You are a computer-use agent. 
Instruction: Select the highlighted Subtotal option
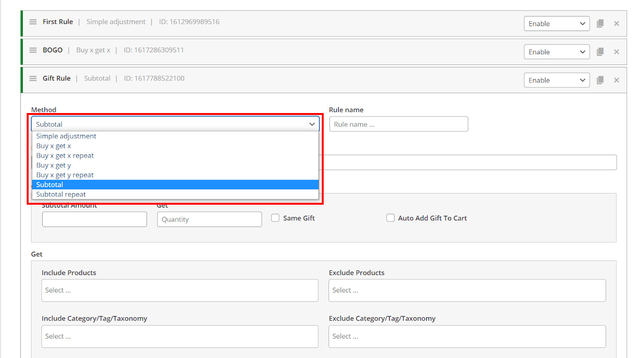pyautogui.click(x=175, y=185)
